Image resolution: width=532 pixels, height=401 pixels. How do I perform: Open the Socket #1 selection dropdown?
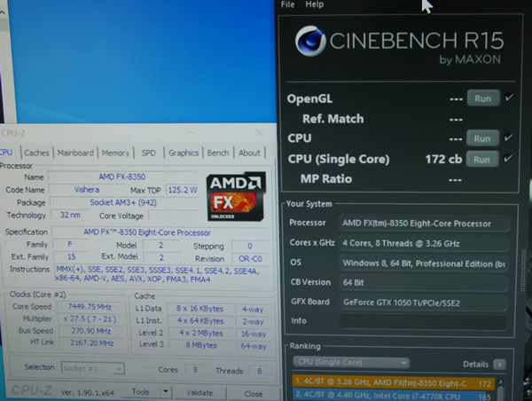[93, 368]
